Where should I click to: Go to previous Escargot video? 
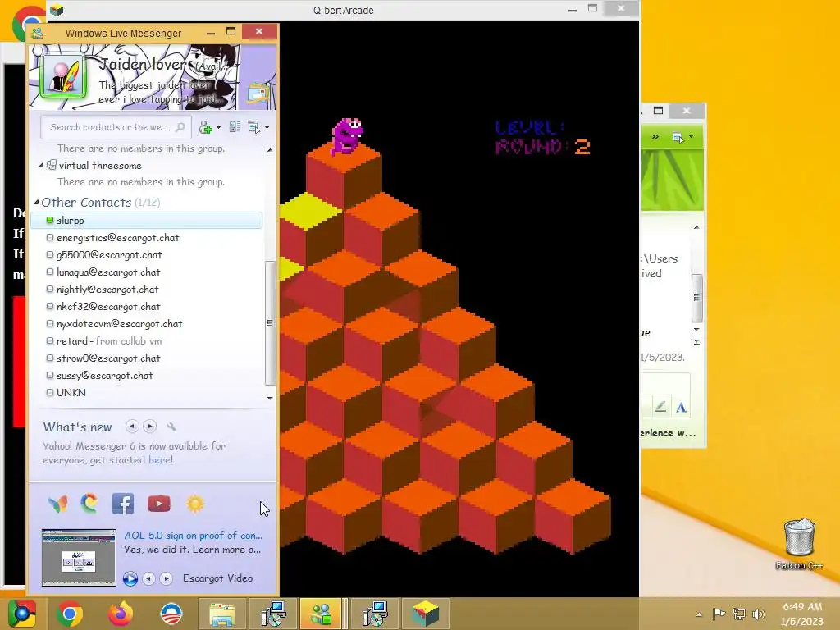[149, 578]
